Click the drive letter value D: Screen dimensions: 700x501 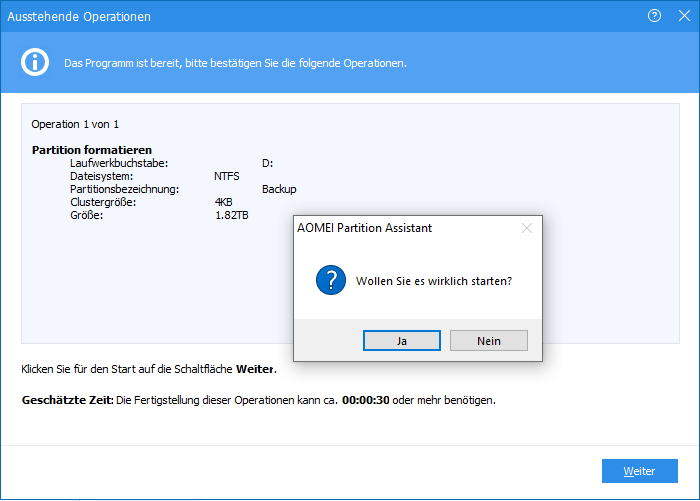pos(268,163)
